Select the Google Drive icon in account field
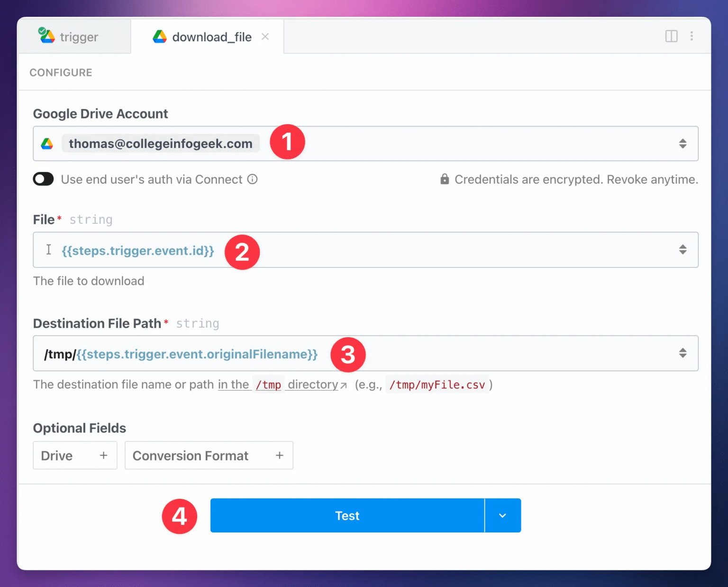The image size is (728, 587). [x=46, y=143]
